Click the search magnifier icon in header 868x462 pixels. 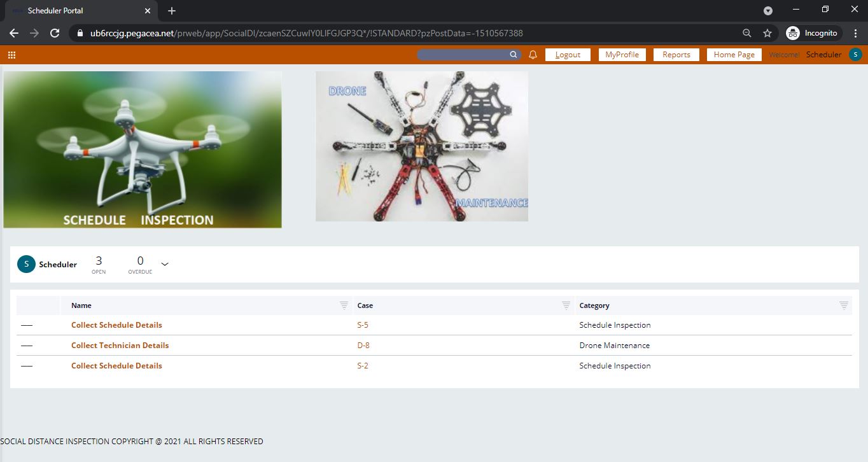click(514, 55)
